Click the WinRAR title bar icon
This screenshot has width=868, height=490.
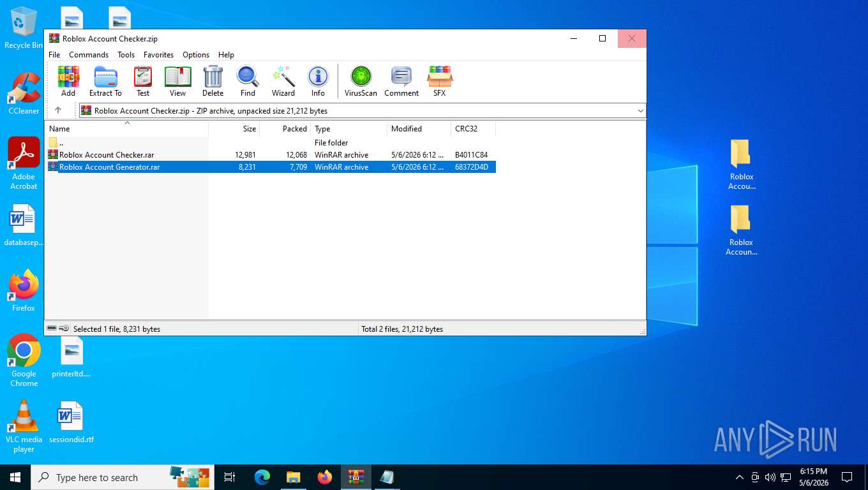54,38
